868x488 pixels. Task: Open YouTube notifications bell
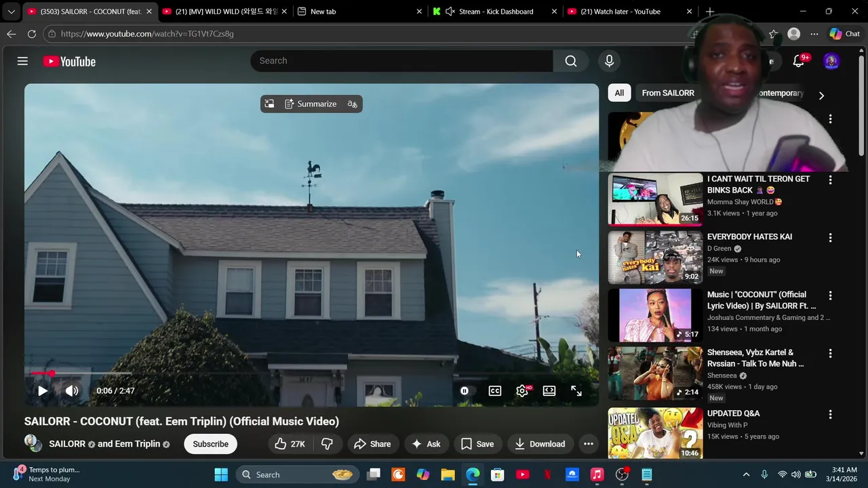799,61
